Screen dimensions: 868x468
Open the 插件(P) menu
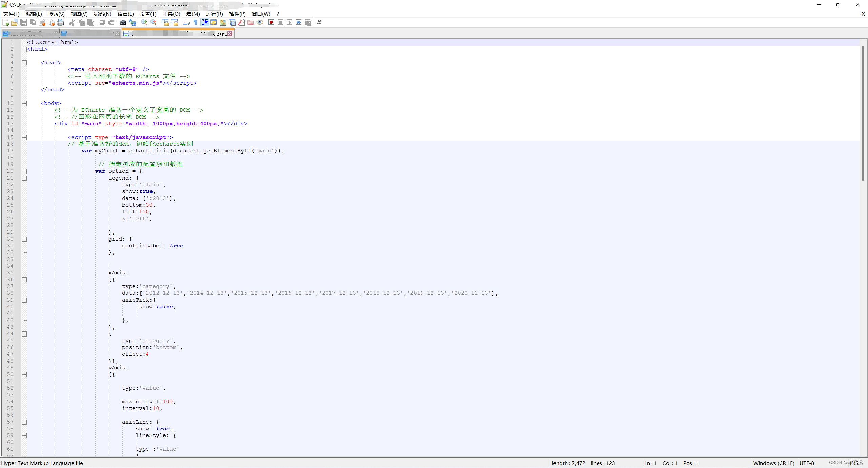(x=237, y=14)
